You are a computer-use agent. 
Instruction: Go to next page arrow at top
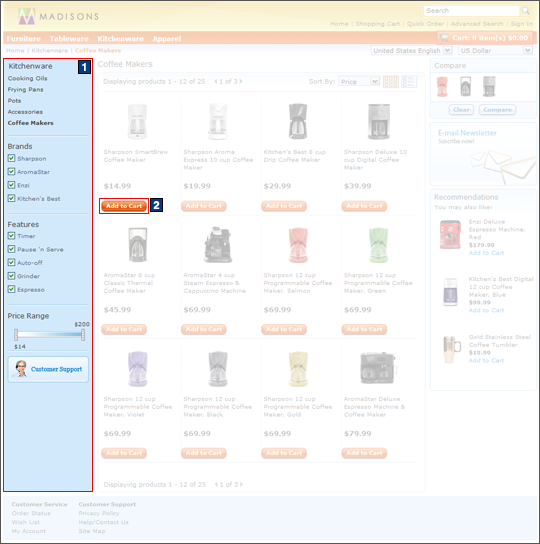pos(241,81)
